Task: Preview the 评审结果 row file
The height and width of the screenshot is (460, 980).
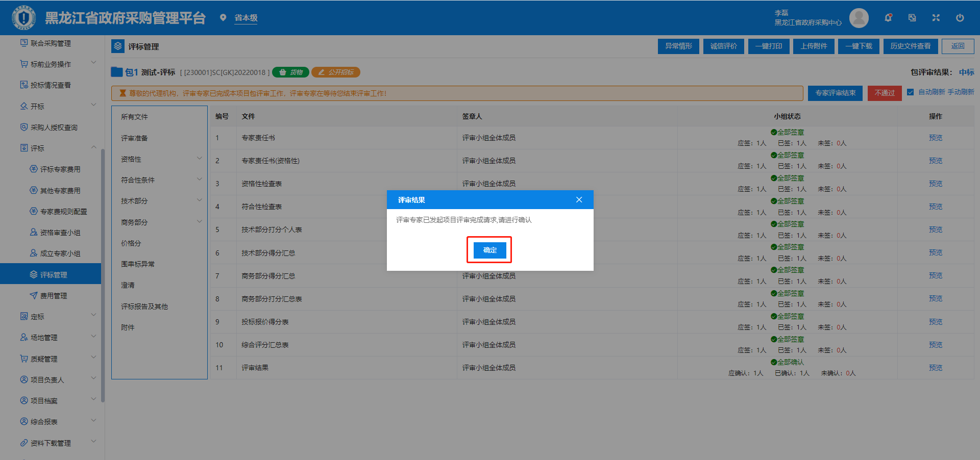Action: tap(936, 368)
